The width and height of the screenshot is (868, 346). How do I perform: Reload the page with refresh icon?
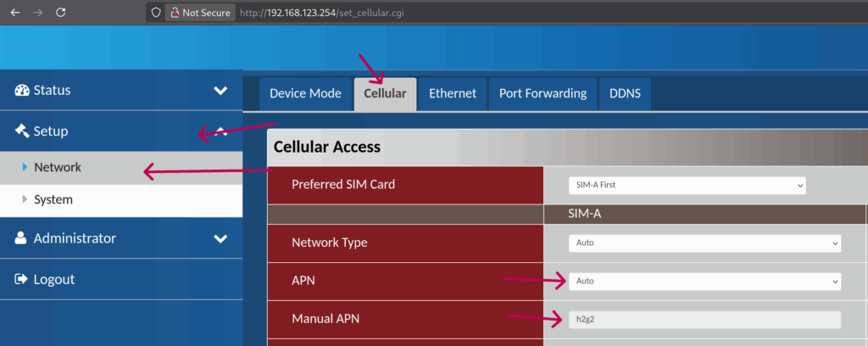pyautogui.click(x=60, y=13)
